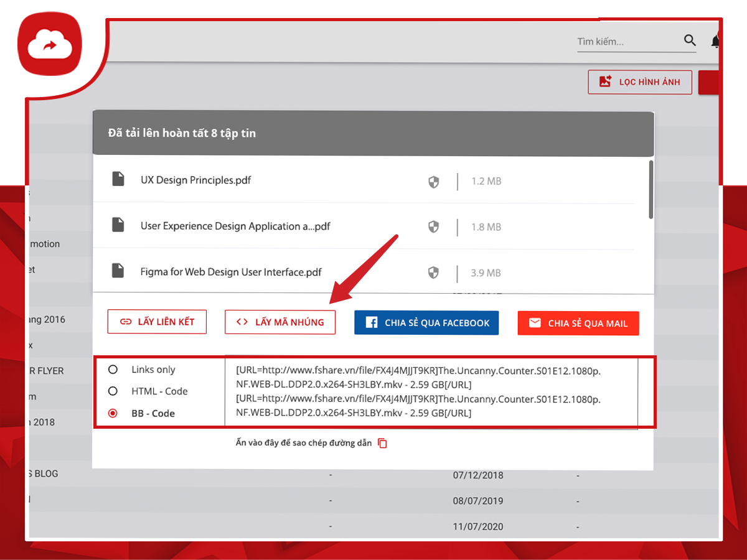Click the BB code text box
The width and height of the screenshot is (747, 560).
[x=431, y=392]
